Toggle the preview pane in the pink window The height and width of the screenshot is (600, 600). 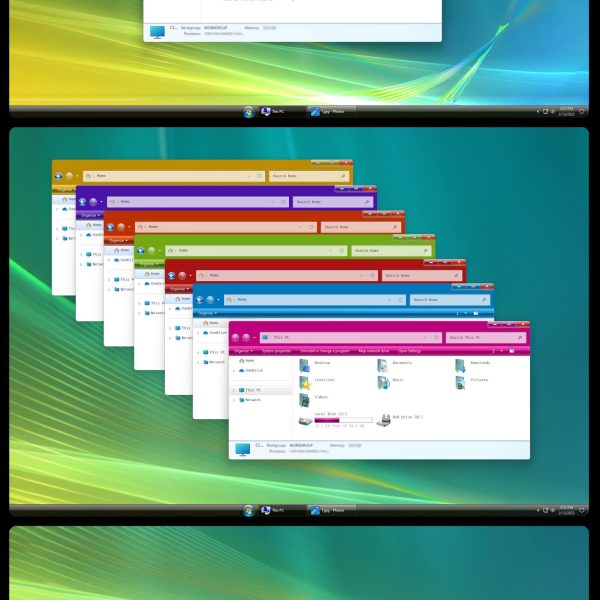[x=512, y=351]
